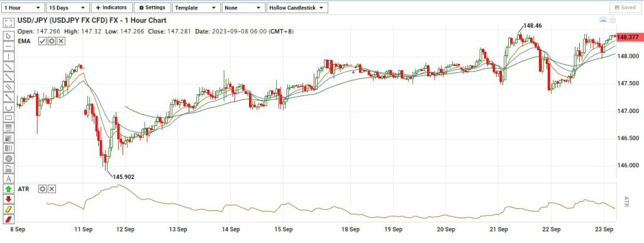Click the Date 2023-09-08 06:00 readout
Screen dimensions: 644x243
tap(245, 31)
